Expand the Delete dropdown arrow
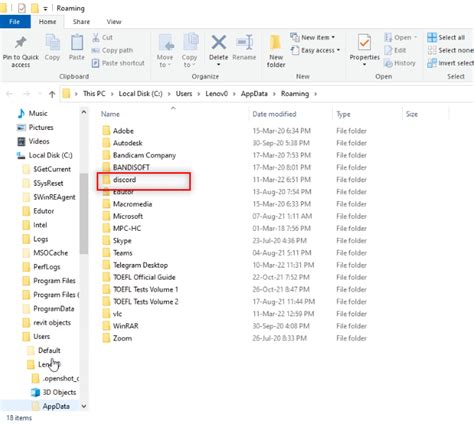 pyautogui.click(x=219, y=65)
